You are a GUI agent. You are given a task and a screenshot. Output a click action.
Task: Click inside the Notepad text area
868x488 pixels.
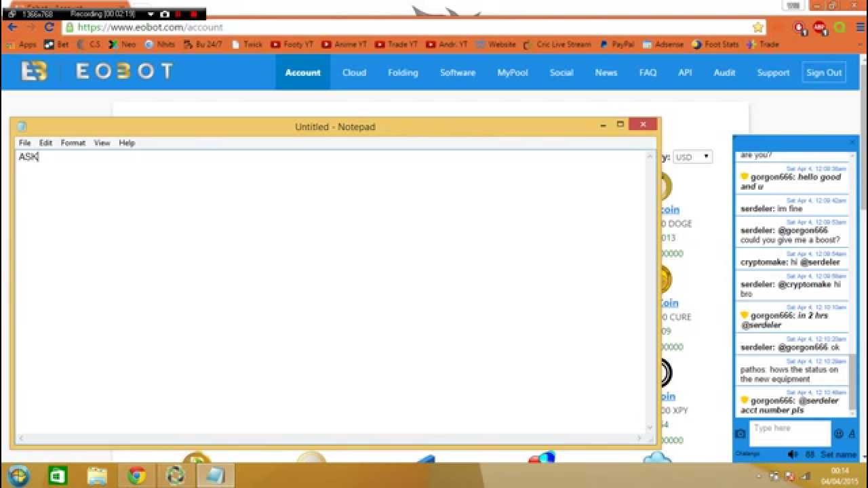(331, 291)
